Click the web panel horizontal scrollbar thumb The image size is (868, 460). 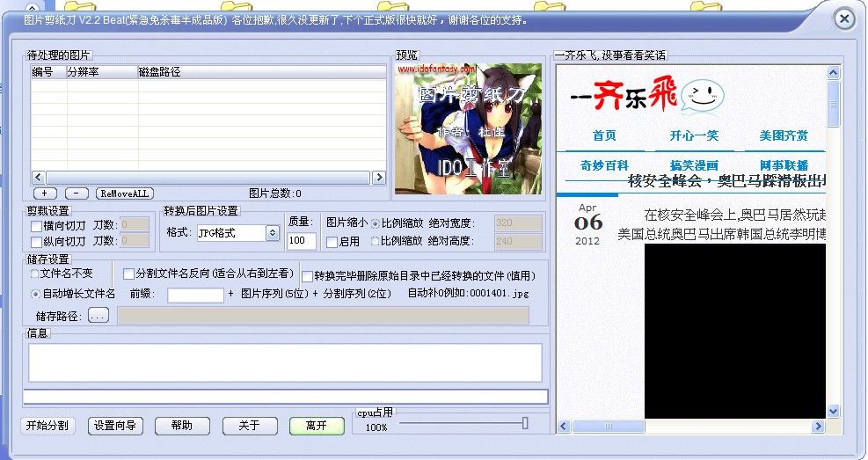click(x=609, y=427)
